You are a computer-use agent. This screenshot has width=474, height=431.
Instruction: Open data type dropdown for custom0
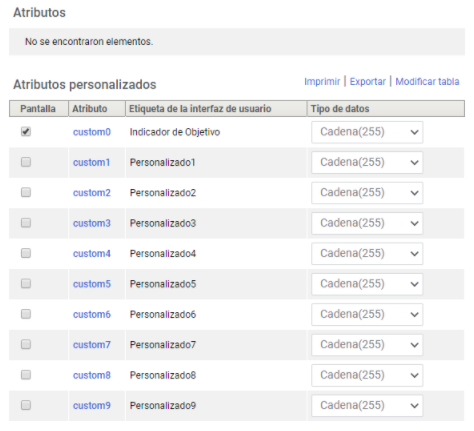point(367,132)
